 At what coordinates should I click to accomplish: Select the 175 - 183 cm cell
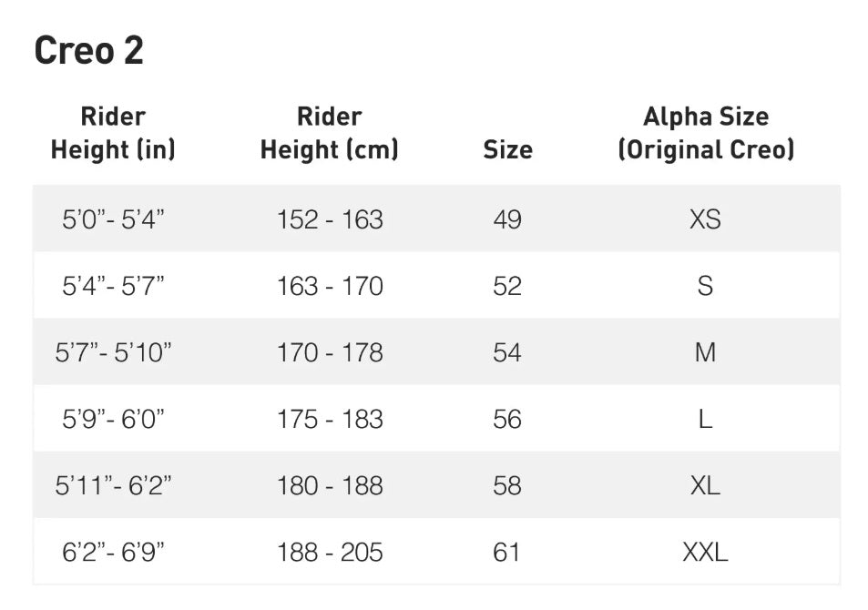pyautogui.click(x=330, y=419)
